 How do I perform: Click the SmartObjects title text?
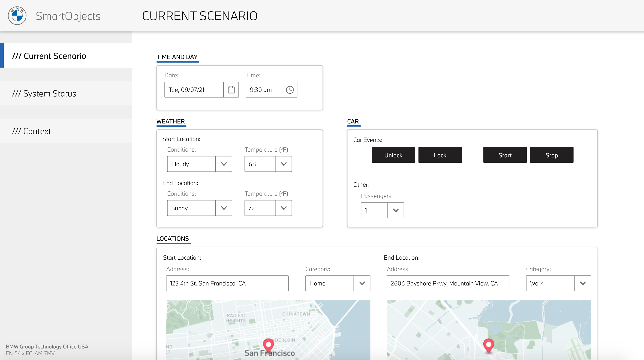coord(68,16)
